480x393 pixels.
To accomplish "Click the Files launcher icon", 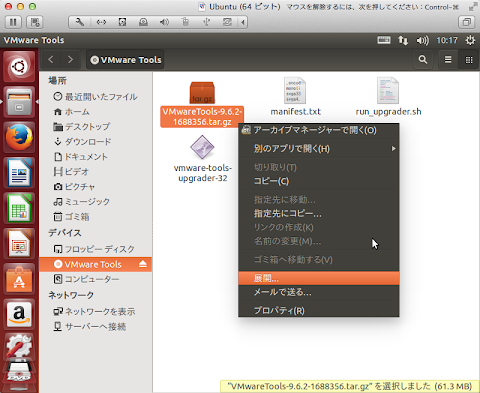I will pos(19,102).
